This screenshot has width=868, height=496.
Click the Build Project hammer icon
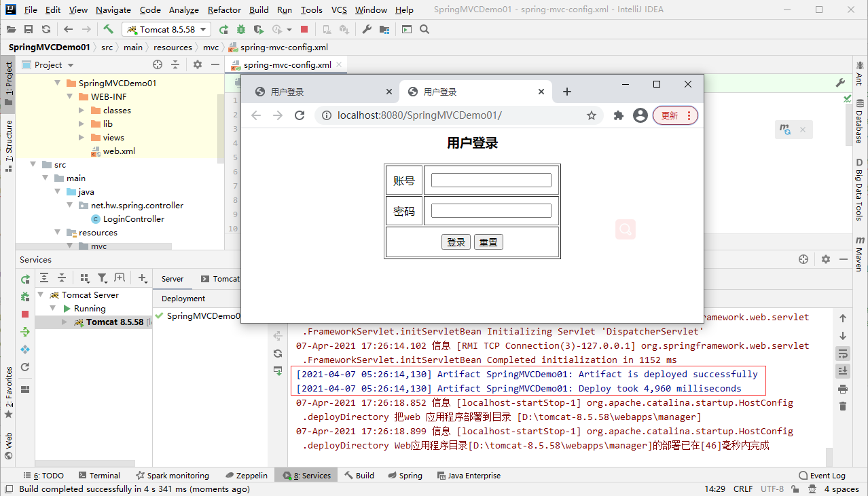pyautogui.click(x=108, y=29)
